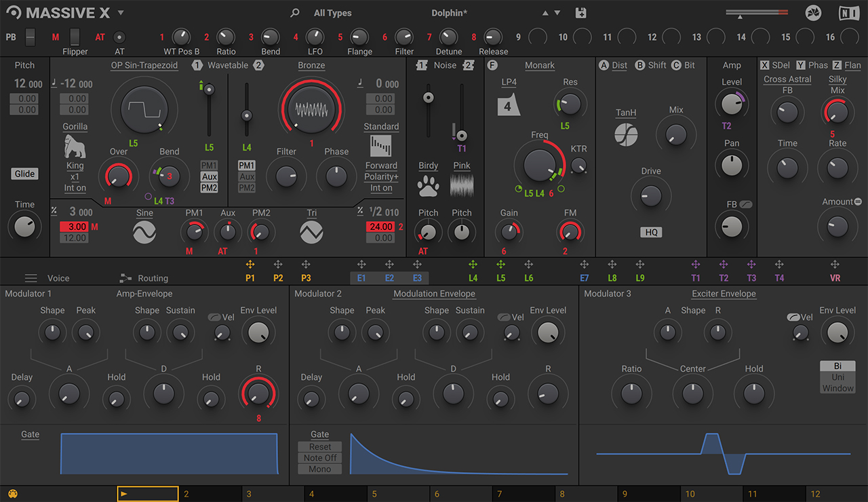Screen dimensions: 868x502
Task: Click the Routing page icon
Action: click(x=125, y=278)
